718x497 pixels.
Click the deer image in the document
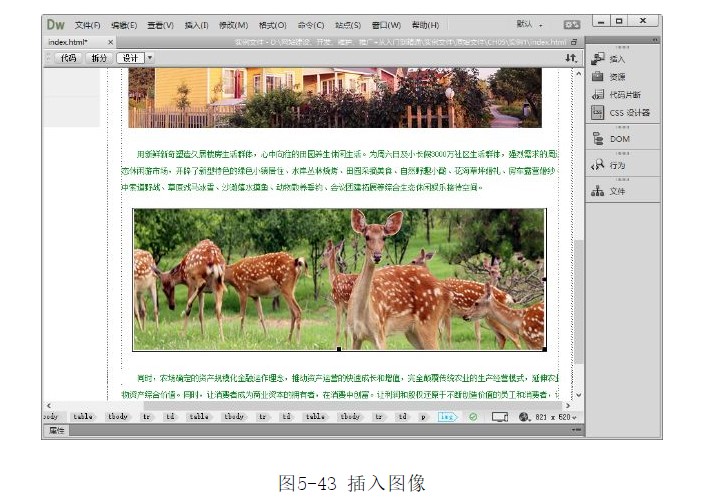[339, 278]
